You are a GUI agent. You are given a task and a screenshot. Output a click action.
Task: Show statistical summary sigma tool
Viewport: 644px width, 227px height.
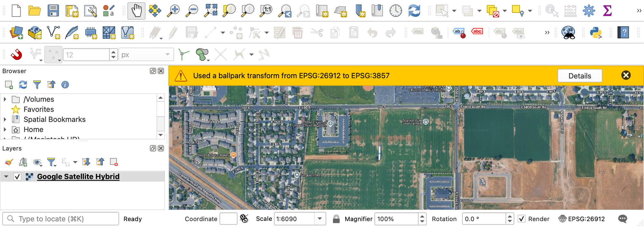[x=607, y=11]
